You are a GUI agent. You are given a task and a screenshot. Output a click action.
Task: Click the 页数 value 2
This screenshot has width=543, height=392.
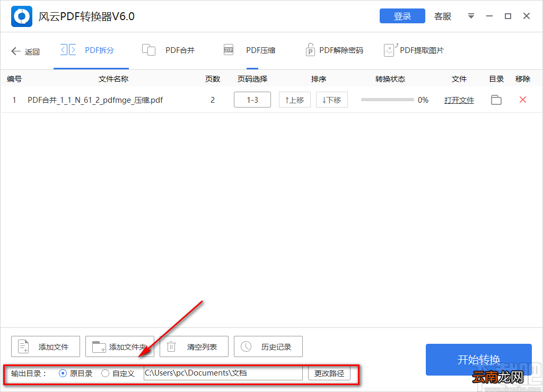[x=213, y=100]
